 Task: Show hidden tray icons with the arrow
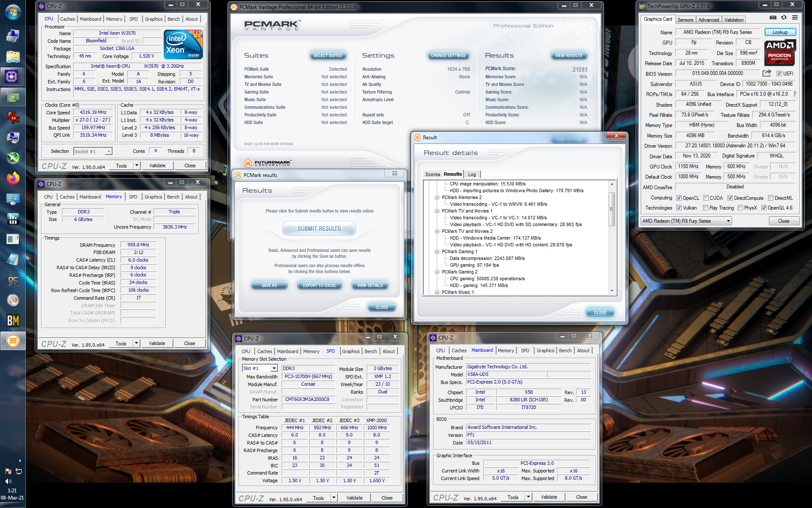(x=20, y=461)
